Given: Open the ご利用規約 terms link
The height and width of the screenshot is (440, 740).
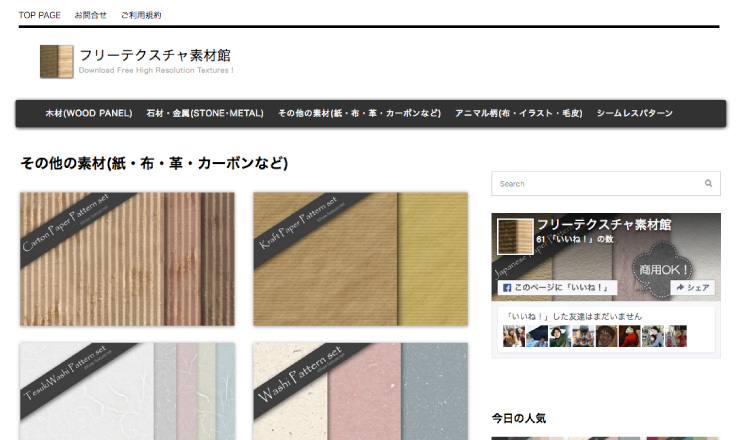Looking at the screenshot, I should 141,15.
